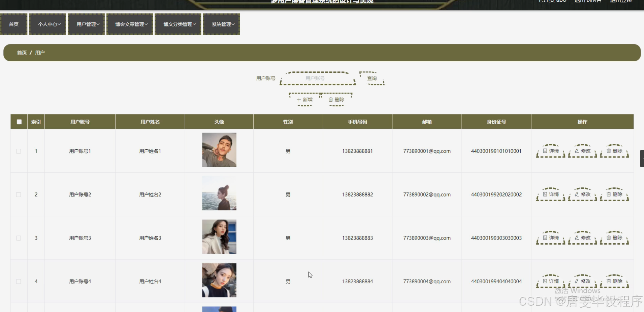Click 修改 for 用户账号2 row
The width and height of the screenshot is (644, 312).
(x=582, y=194)
